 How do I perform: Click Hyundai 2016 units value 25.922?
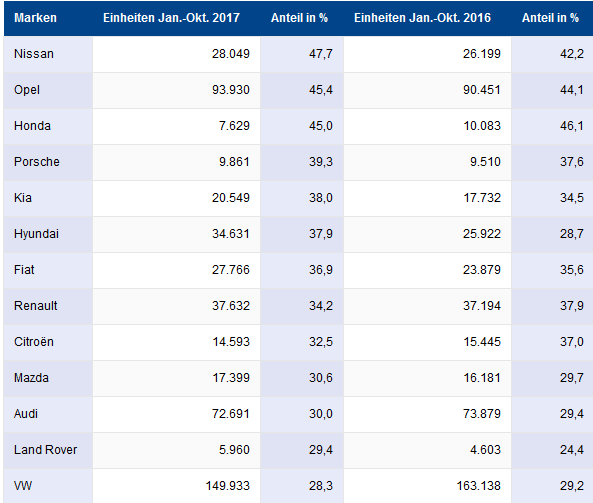pos(482,233)
